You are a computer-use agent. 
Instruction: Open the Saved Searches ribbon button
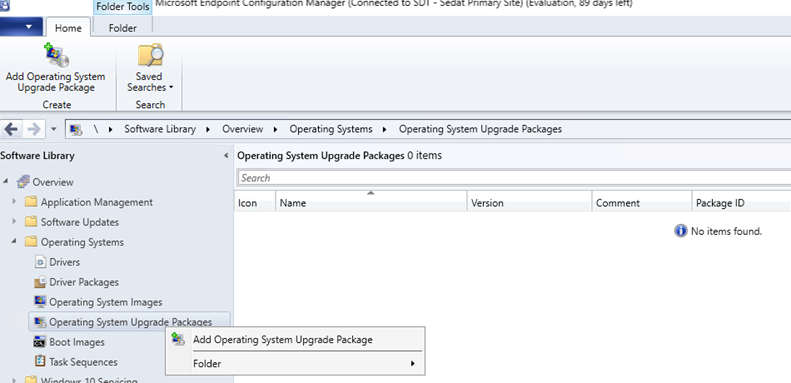pos(150,69)
